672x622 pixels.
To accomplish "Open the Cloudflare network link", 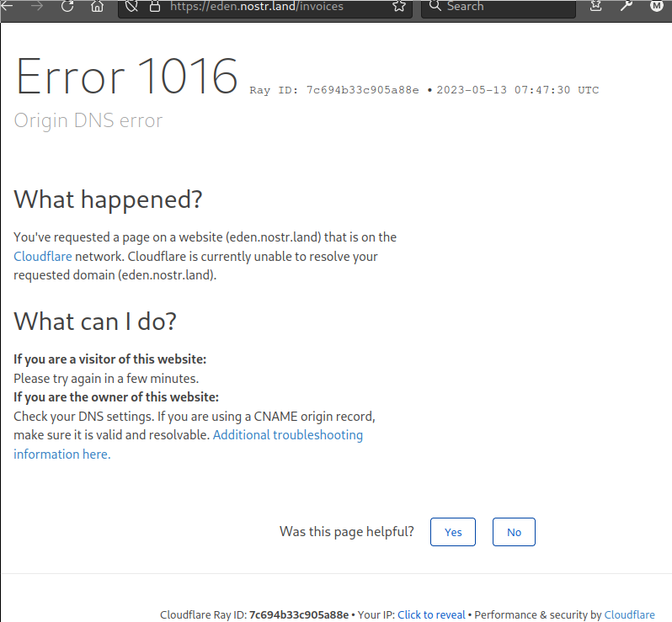I will pyautogui.click(x=42, y=256).
